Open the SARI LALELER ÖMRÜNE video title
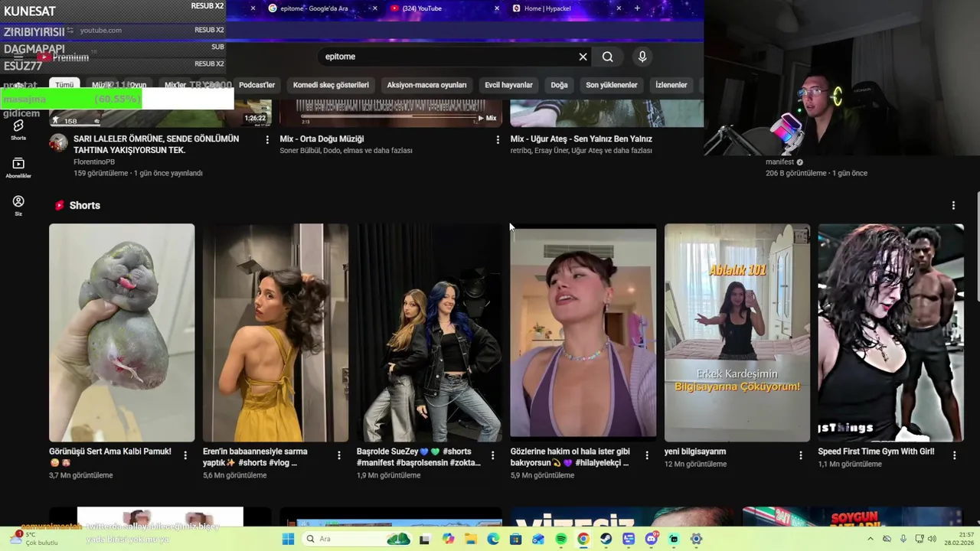This screenshot has width=980, height=551. (156, 145)
